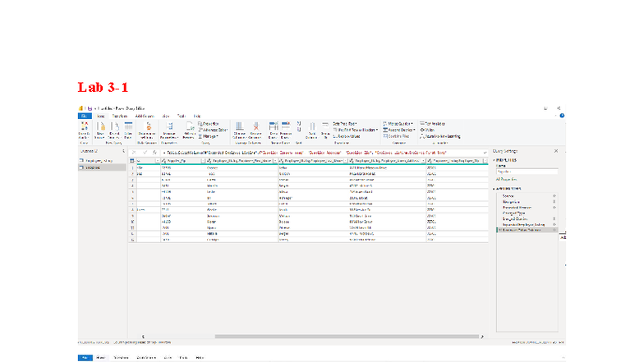Click the table corner menu icon

point(131,161)
